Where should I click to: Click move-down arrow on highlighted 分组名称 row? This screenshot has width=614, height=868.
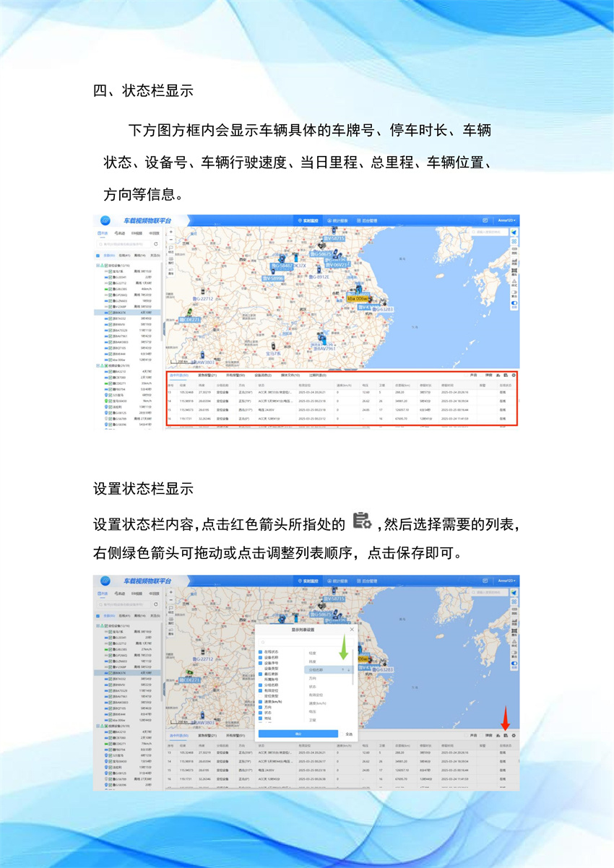[x=348, y=670]
